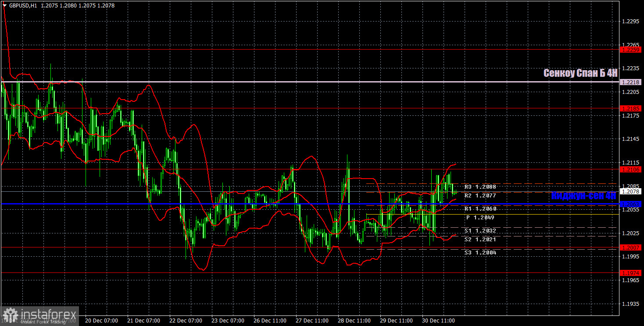Select the 1.2007 red level price tag
The width and height of the screenshot is (644, 326).
coord(631,248)
